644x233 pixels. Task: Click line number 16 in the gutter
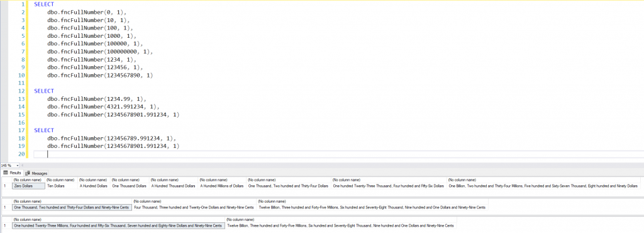tap(21, 122)
